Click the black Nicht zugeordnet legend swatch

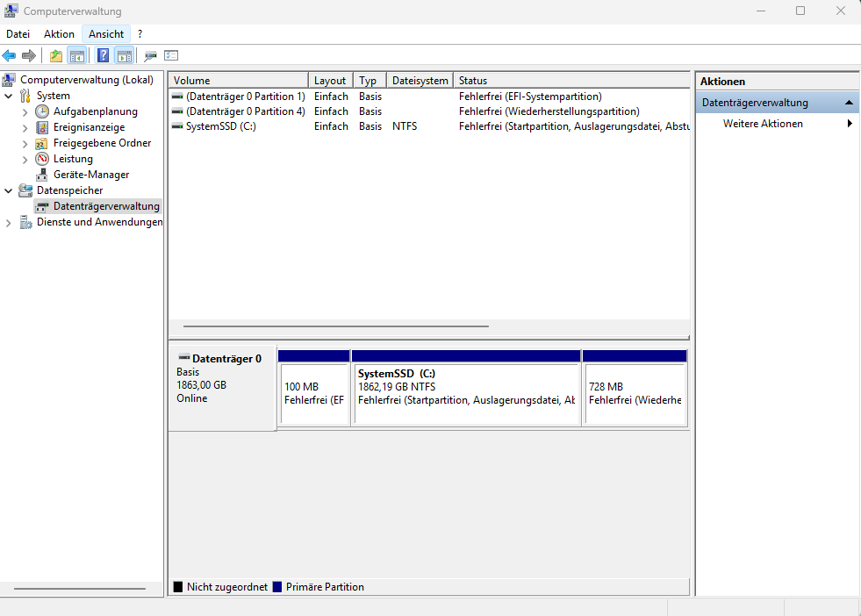pos(178,587)
